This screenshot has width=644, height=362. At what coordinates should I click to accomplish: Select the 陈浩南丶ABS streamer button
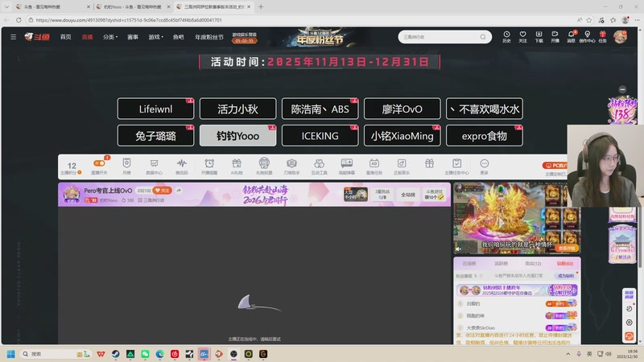coord(320,109)
